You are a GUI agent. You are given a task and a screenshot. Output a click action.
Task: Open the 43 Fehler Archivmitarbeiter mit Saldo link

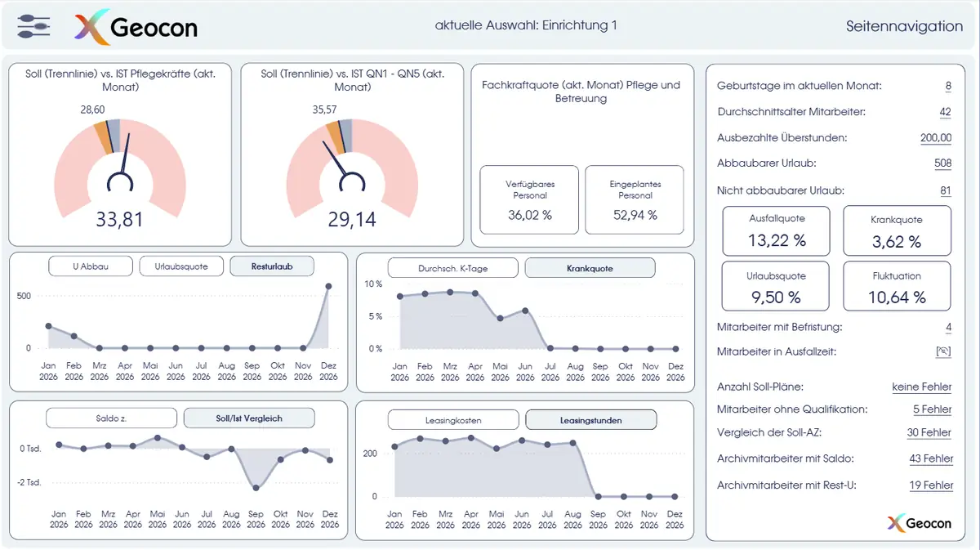[x=930, y=458]
